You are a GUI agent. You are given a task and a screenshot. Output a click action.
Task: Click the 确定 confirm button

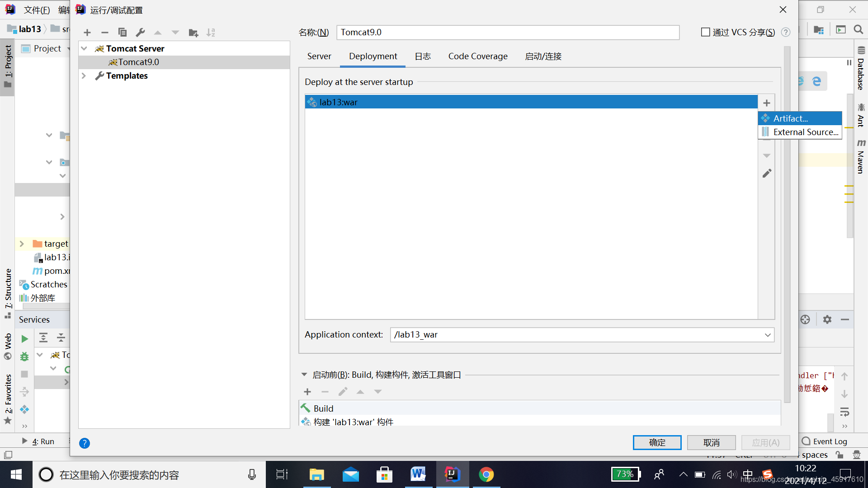[657, 442]
